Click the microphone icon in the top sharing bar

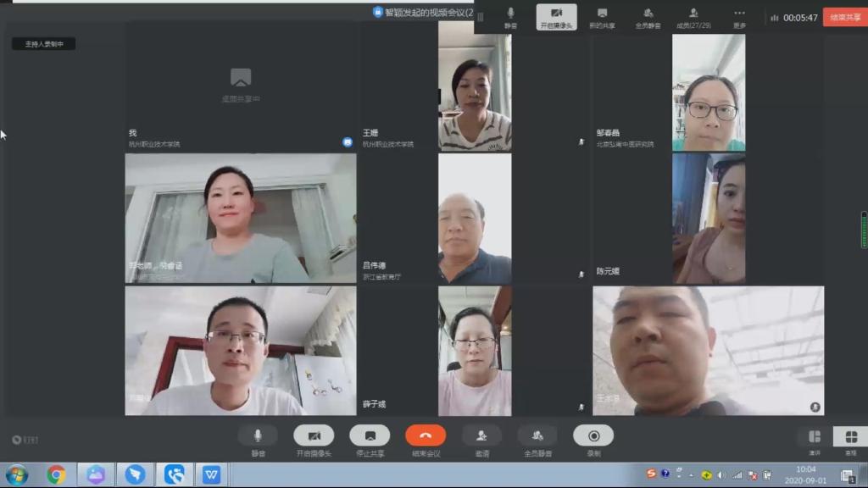510,14
